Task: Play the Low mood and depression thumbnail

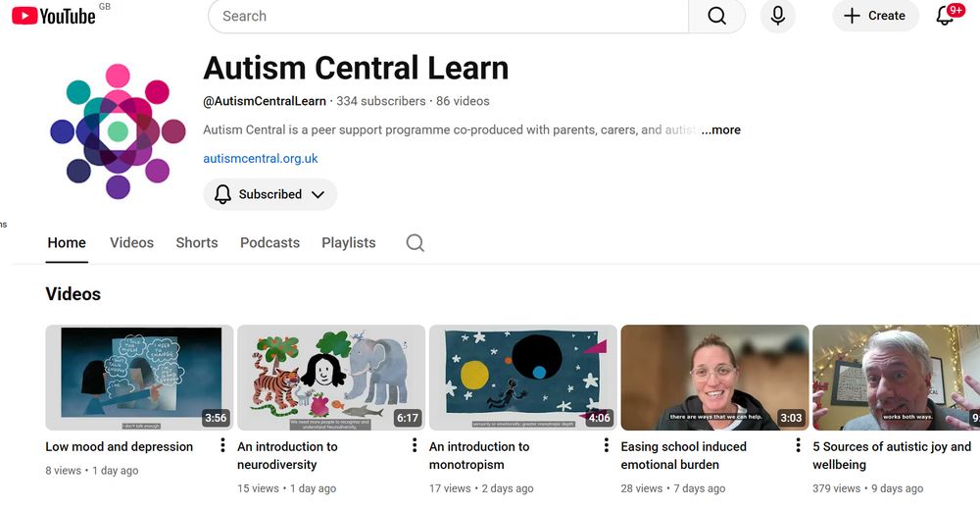Action: pyautogui.click(x=139, y=378)
